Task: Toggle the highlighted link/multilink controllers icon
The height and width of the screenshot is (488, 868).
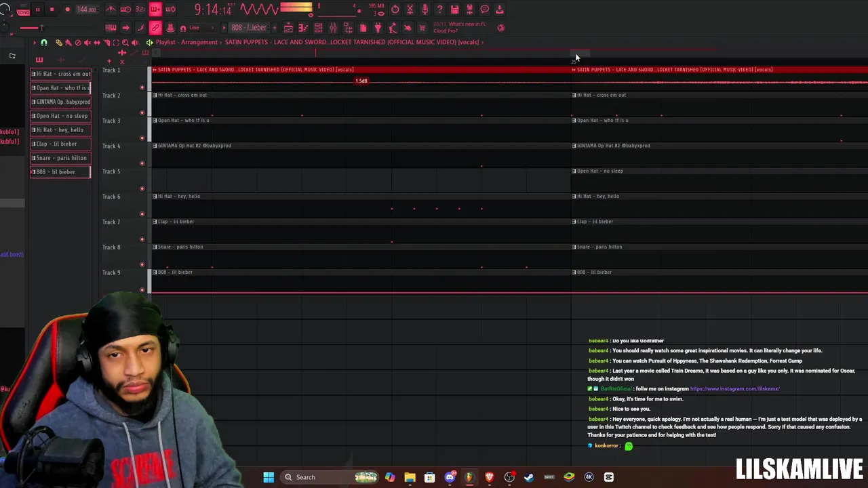Action: [155, 28]
